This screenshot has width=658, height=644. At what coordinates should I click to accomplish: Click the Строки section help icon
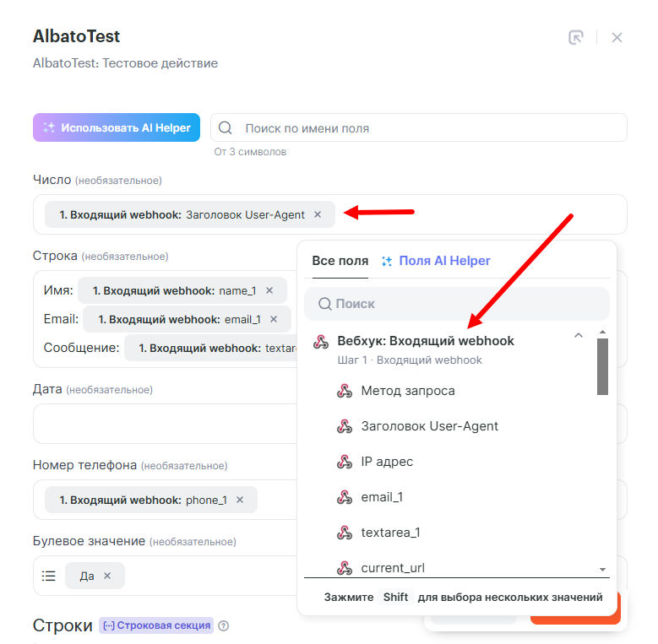tap(224, 626)
